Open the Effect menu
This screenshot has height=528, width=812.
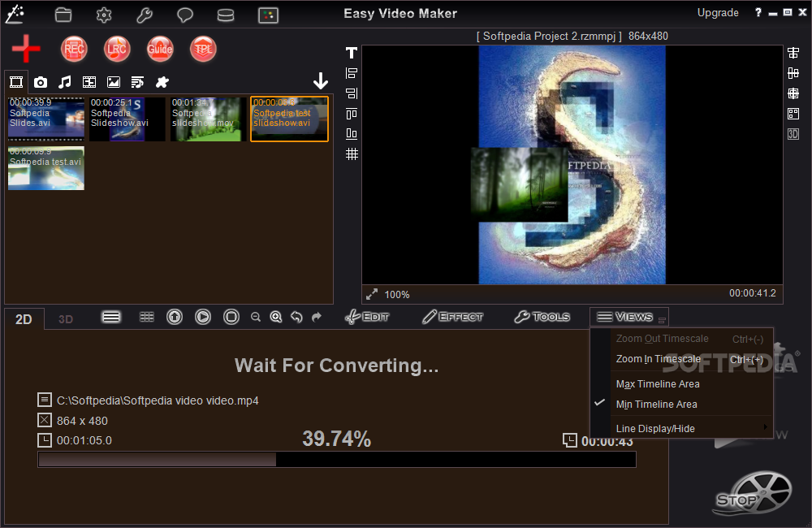[452, 317]
